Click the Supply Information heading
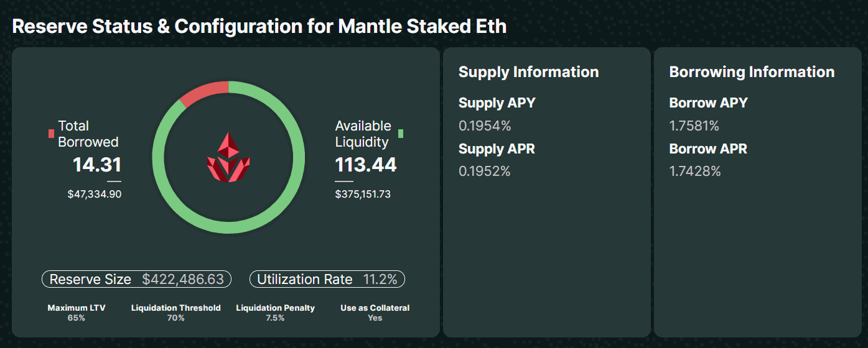The height and width of the screenshot is (348, 868). click(528, 72)
